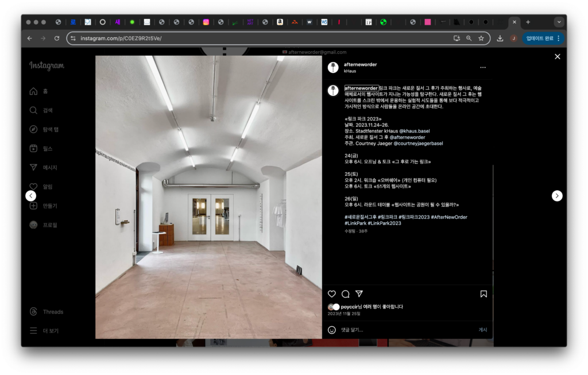Viewport: 588px width, 375px height.
Task: Open 릴스 reels in sidebar
Action: point(41,149)
